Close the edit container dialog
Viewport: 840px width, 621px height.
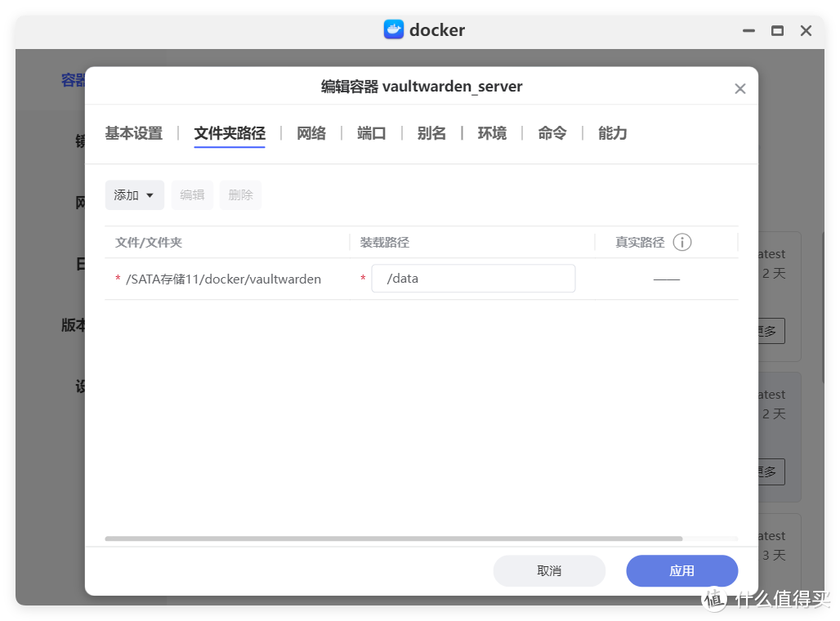coord(739,89)
